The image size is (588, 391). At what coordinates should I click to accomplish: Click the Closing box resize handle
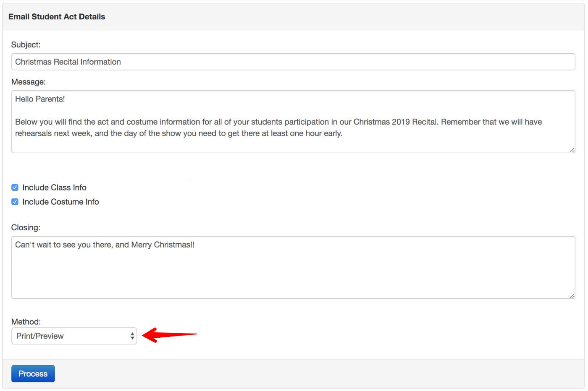tap(572, 296)
